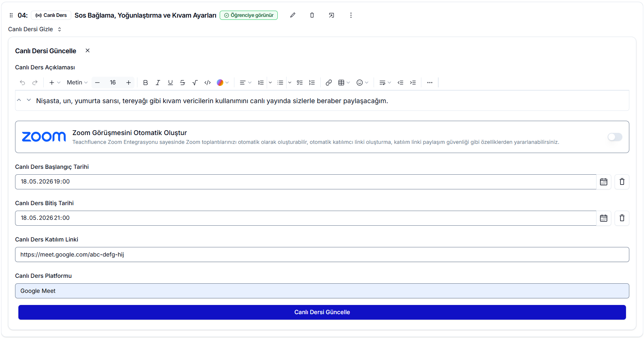Click the end date field 18.05.2026 21:00
Viewport: 644px width, 338px height.
[x=306, y=218]
